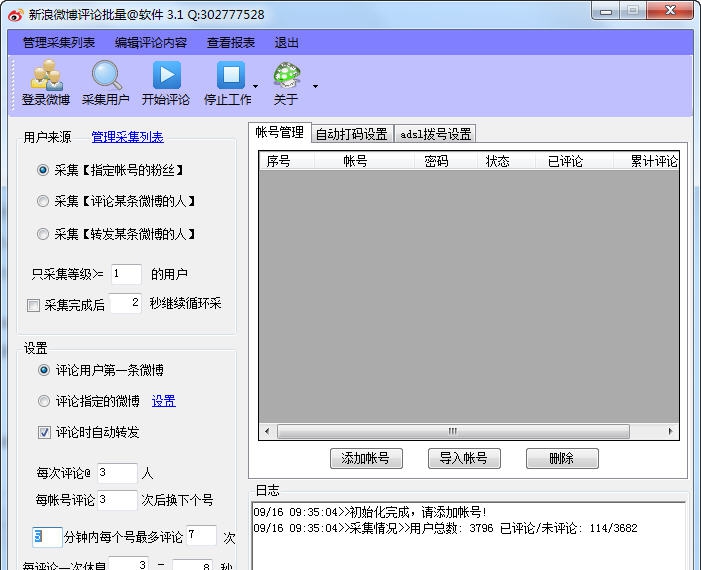Open the 查看报表 menu
Image resolution: width=701 pixels, height=570 pixels.
(x=231, y=43)
